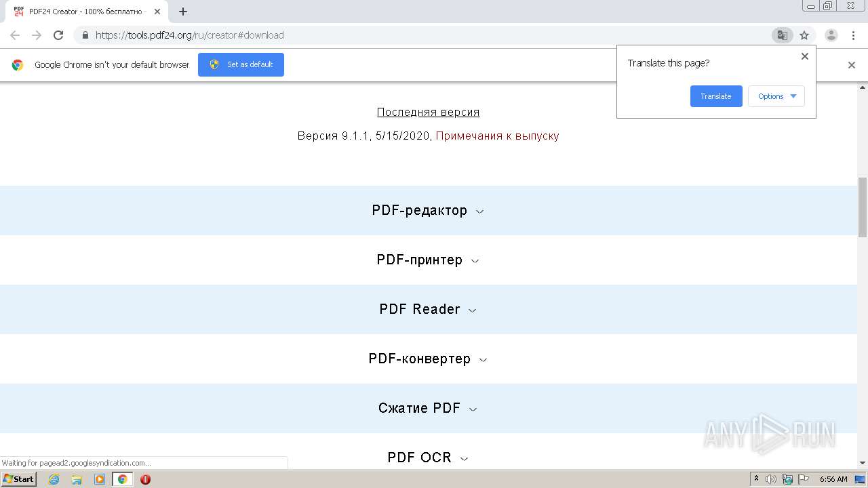Click the Translate button

click(716, 96)
